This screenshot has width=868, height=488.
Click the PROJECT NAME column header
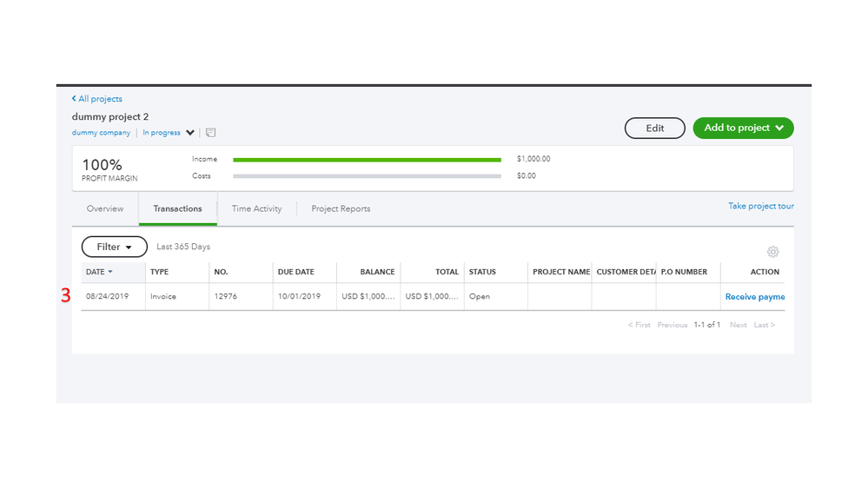[560, 272]
